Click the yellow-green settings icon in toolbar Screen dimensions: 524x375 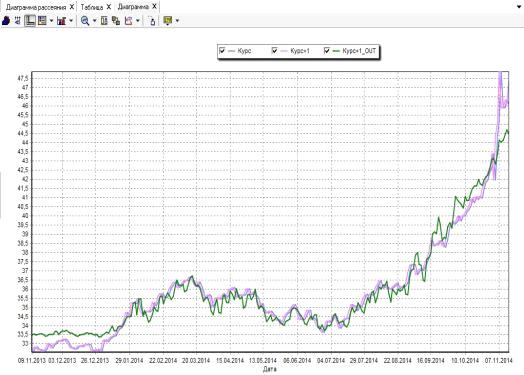[167, 21]
